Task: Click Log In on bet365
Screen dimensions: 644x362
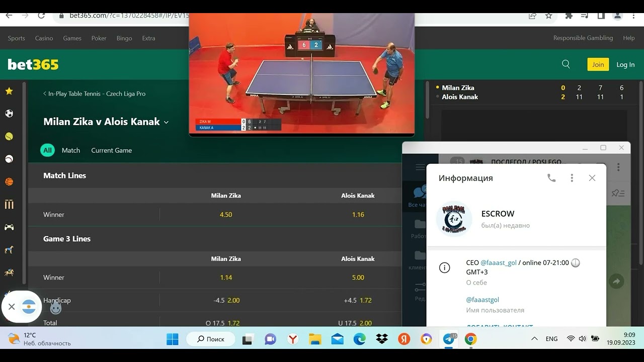Action: pos(625,64)
